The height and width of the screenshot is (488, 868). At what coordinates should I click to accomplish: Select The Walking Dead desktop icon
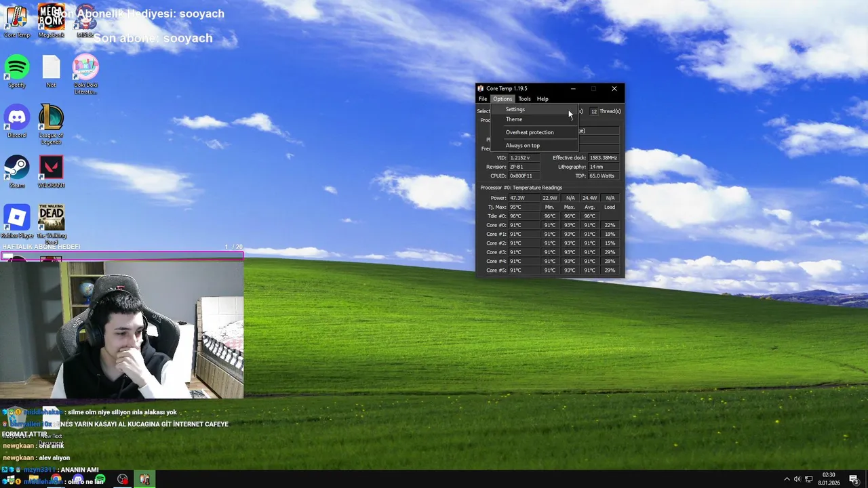pyautogui.click(x=52, y=224)
